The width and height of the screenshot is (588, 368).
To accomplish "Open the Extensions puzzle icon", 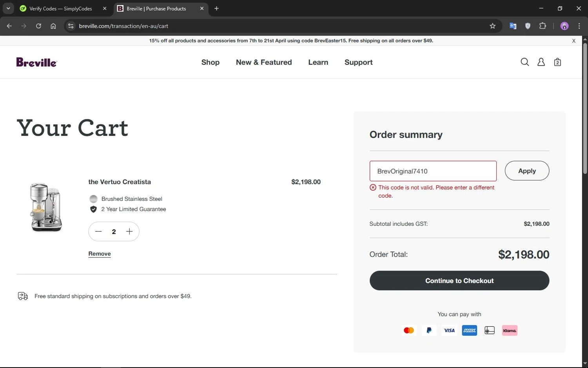I will [x=543, y=26].
